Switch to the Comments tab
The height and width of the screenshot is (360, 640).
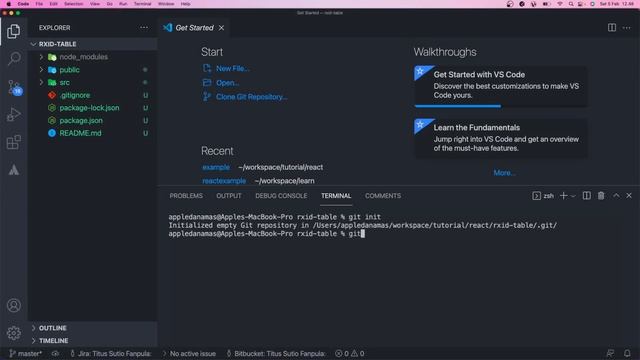(x=383, y=196)
